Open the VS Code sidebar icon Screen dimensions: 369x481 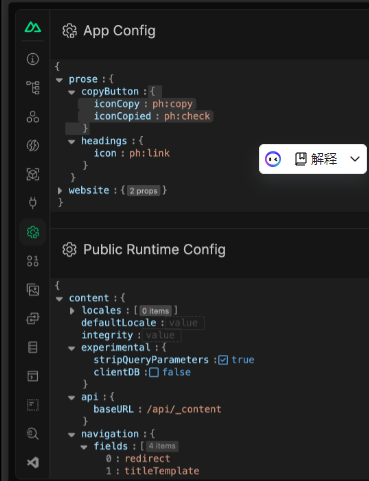tap(33, 463)
